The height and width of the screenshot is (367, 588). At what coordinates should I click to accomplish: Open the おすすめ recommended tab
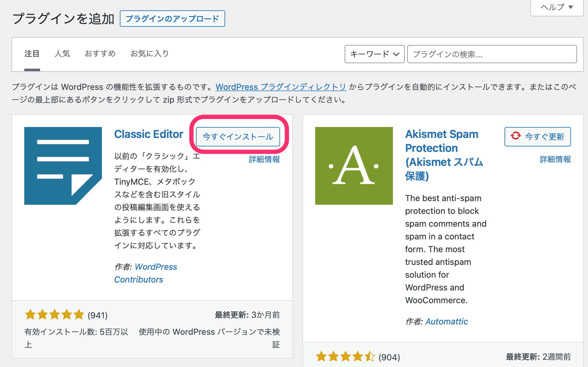tap(100, 54)
